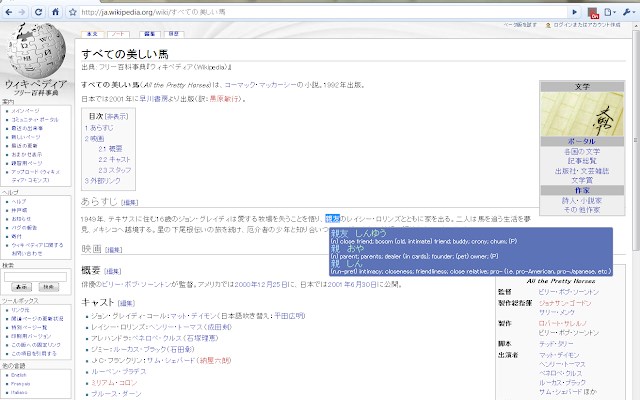Open the 各国の文学 link
Image resolution: width=640 pixels, height=400 pixels.
(x=582, y=152)
